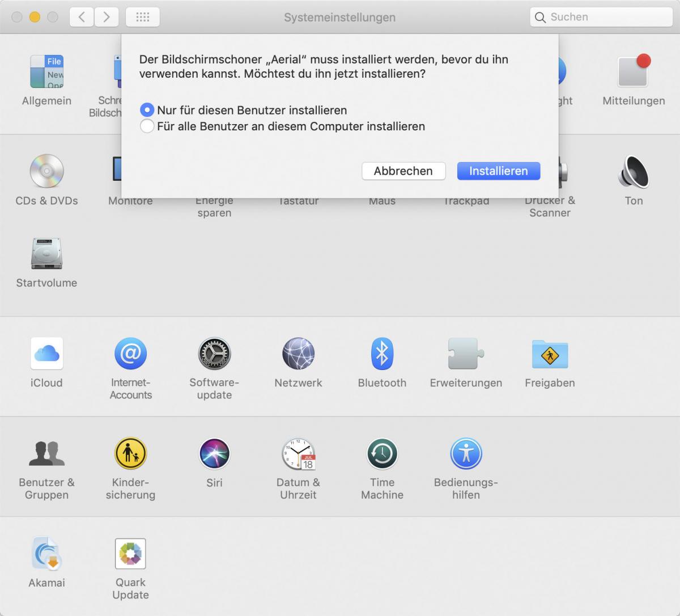Open the Kindersicherung pane

click(130, 453)
